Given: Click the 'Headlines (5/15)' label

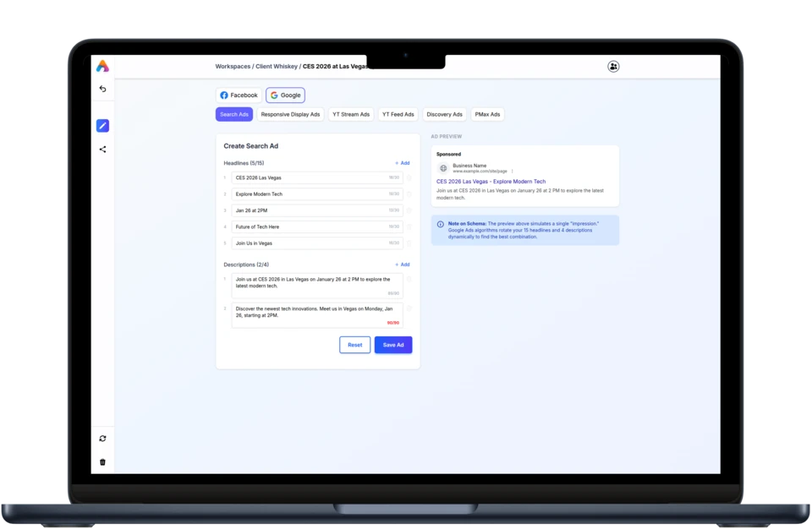Looking at the screenshot, I should tap(244, 163).
